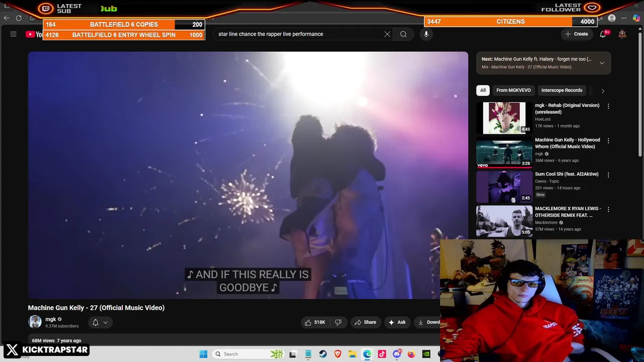This screenshot has height=362, width=644.
Task: Share the video
Action: [x=365, y=322]
